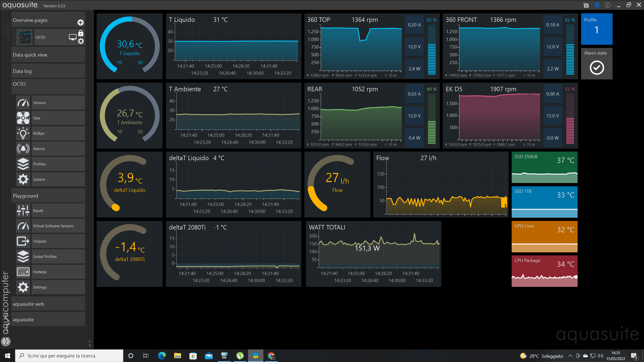Click the System gear icon
The height and width of the screenshot is (362, 644).
click(x=23, y=179)
